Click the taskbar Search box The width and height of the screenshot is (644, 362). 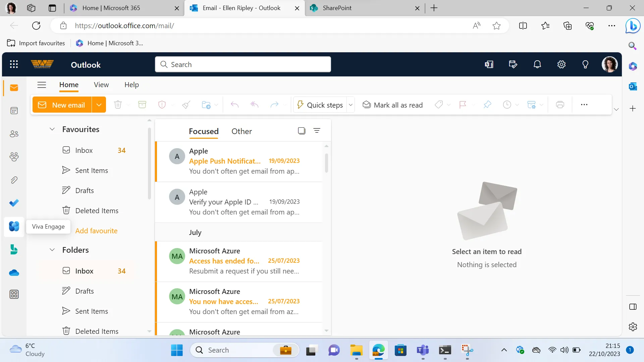245,350
